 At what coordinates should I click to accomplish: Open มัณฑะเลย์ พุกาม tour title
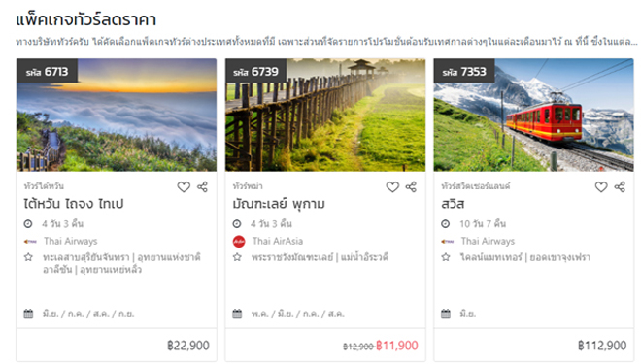tap(279, 204)
